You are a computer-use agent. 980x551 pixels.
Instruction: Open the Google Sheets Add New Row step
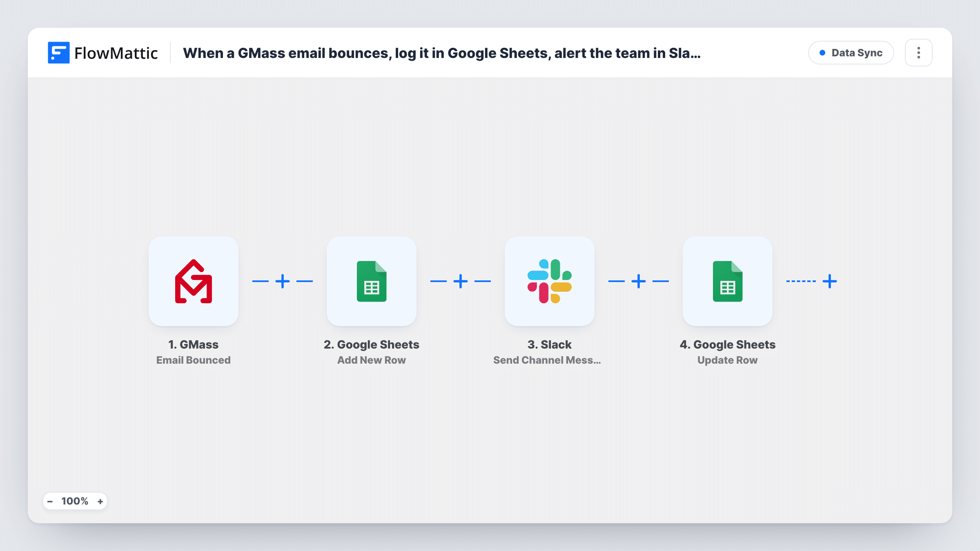coord(372,281)
